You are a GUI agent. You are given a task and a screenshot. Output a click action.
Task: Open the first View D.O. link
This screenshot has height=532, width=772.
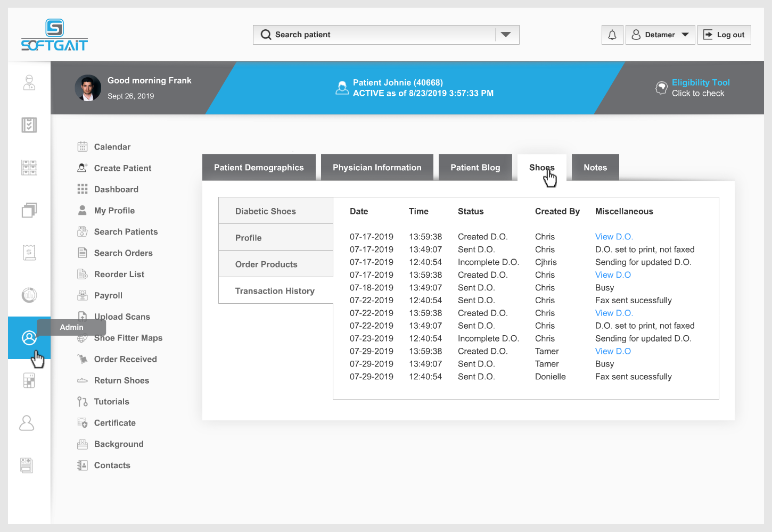click(613, 237)
